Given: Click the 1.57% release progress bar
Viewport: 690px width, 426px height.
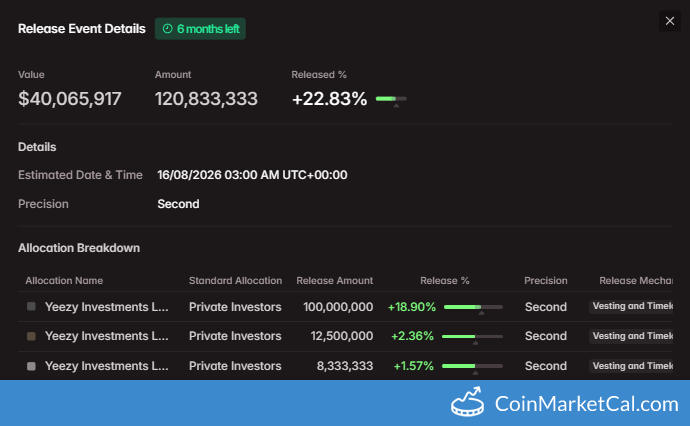Looking at the screenshot, I should click(x=472, y=366).
